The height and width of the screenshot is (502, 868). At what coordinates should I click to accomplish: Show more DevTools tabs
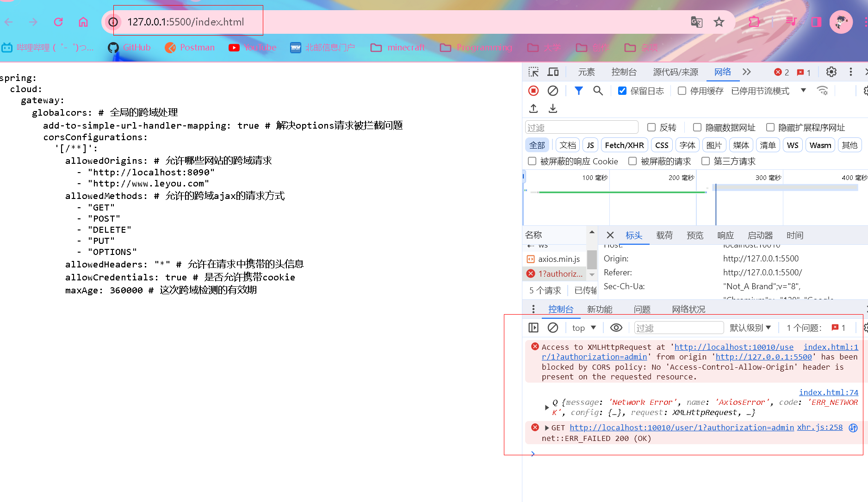click(746, 72)
